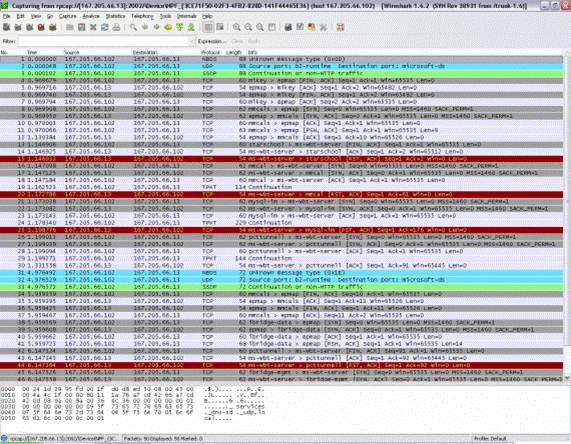Close the capture file icon
Viewport: 571px width, 444px height.
[x=93, y=27]
